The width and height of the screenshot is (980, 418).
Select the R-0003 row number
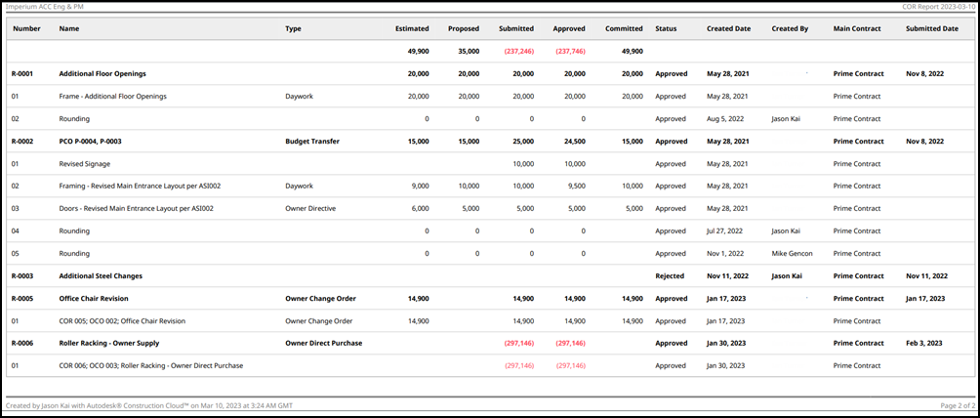pyautogui.click(x=21, y=276)
